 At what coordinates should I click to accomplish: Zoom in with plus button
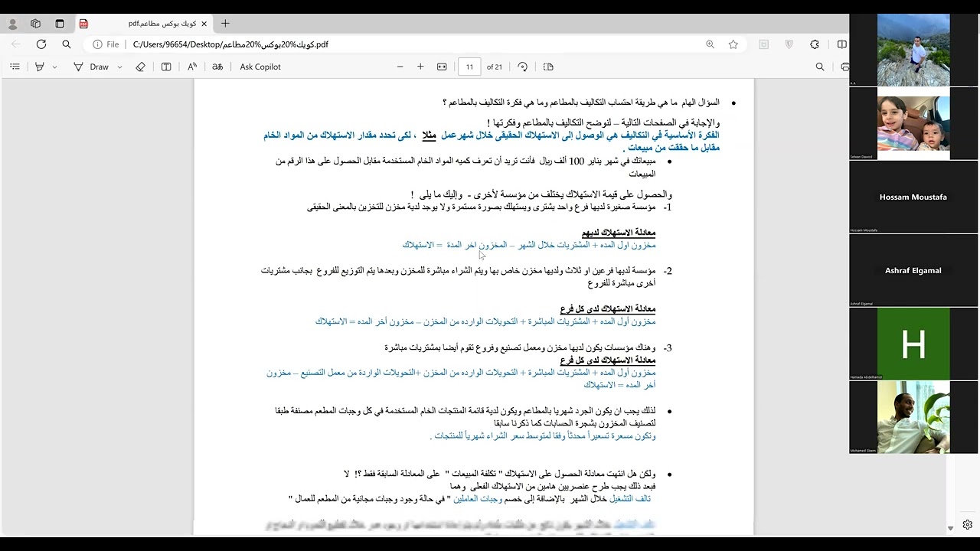(420, 67)
